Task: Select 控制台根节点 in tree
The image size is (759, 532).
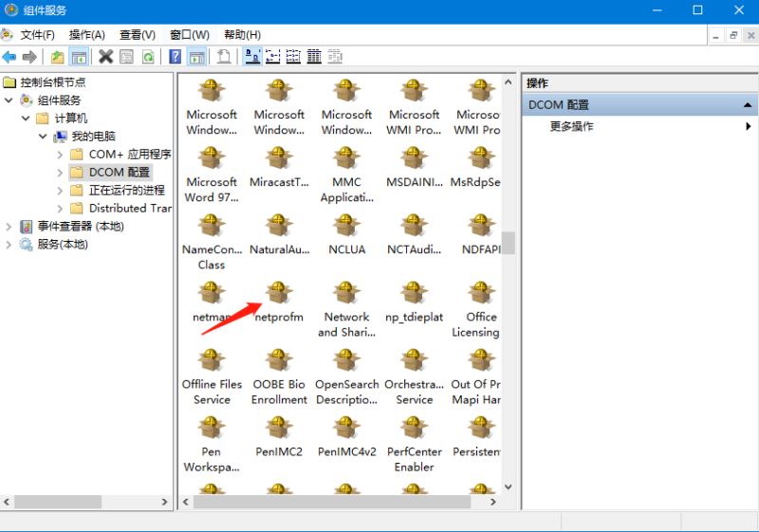Action: pos(53,83)
